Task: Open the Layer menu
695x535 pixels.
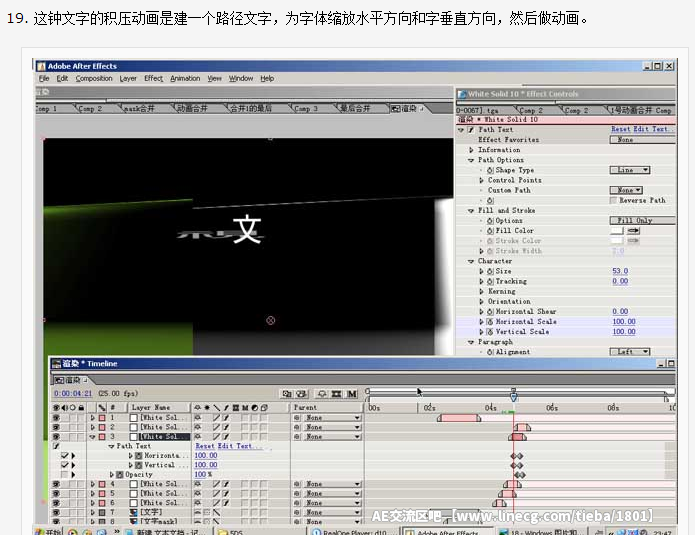Action: tap(128, 78)
